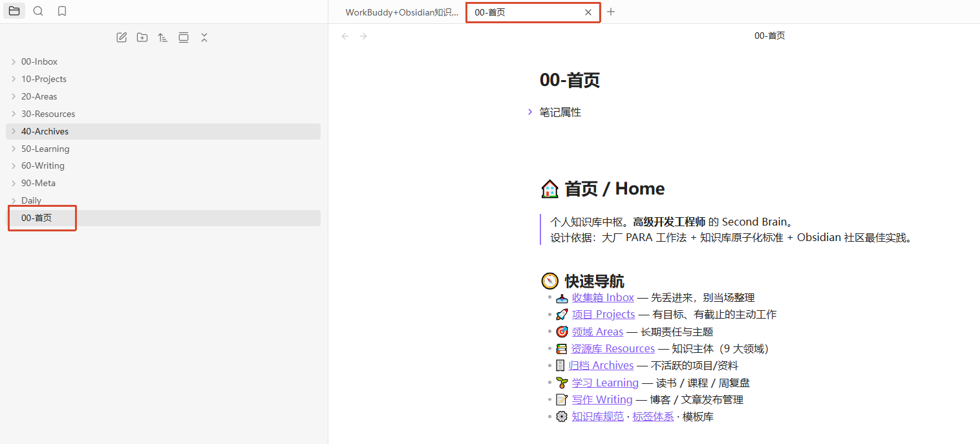980x444 pixels.
Task: Navigate forward with the right arrow
Action: (x=363, y=36)
